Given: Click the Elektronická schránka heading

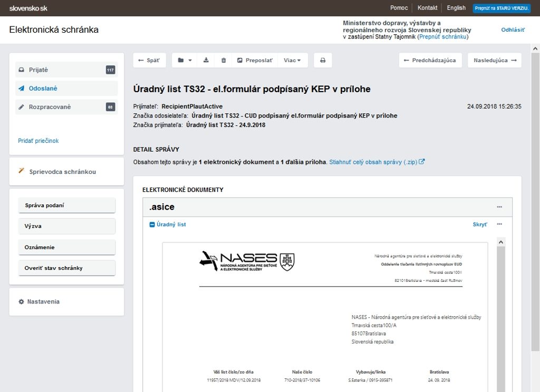Looking at the screenshot, I should click(54, 30).
